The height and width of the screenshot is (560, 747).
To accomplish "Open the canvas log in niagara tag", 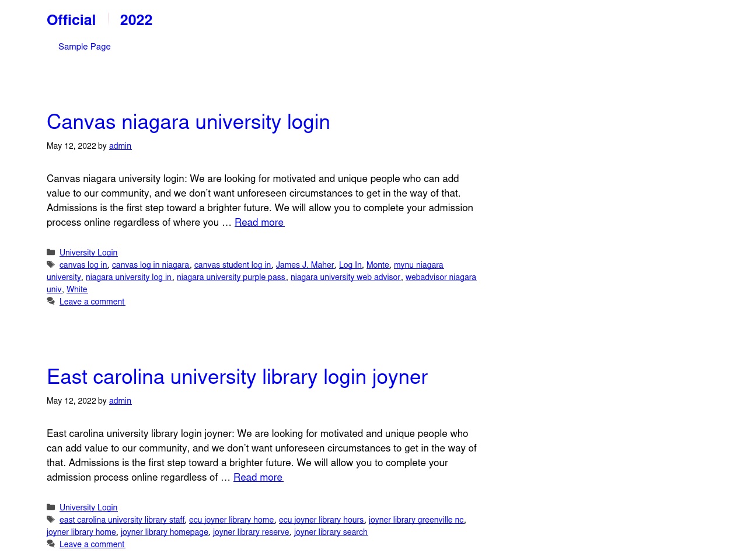I will coord(151,265).
